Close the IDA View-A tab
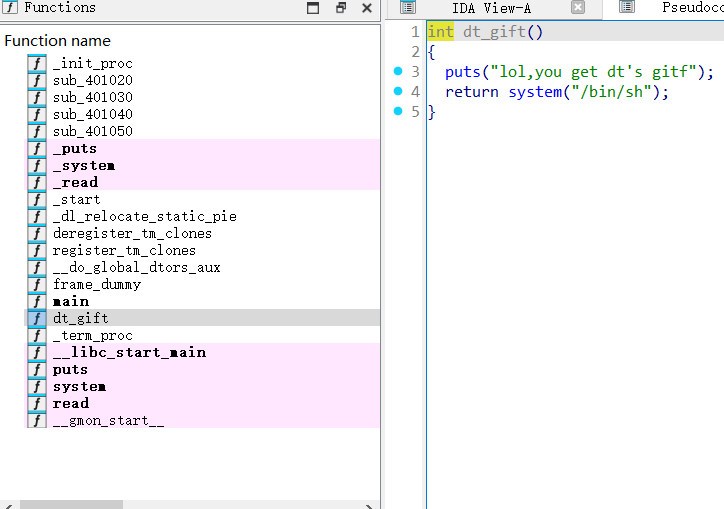The width and height of the screenshot is (724, 509). coord(578,7)
